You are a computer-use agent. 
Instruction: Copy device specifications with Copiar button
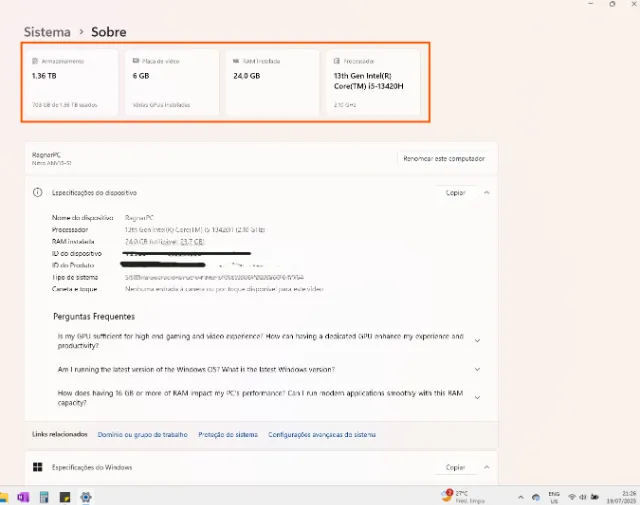click(x=455, y=192)
